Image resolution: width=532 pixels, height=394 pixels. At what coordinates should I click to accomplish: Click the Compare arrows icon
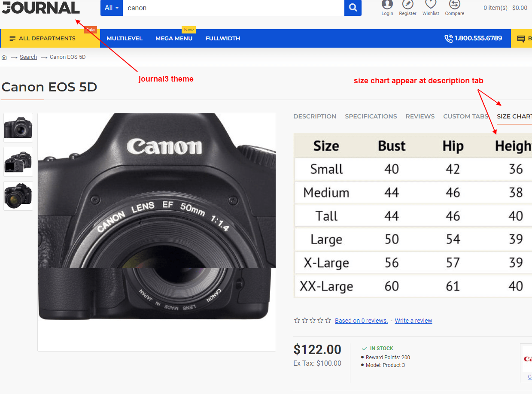pos(454,6)
